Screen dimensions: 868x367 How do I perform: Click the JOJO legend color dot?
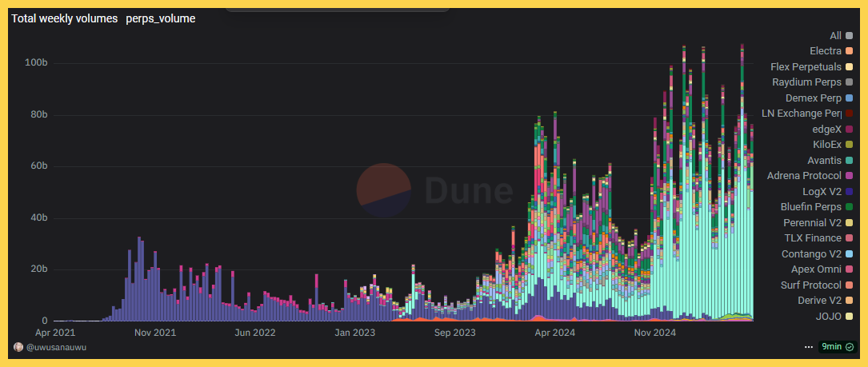coord(849,316)
